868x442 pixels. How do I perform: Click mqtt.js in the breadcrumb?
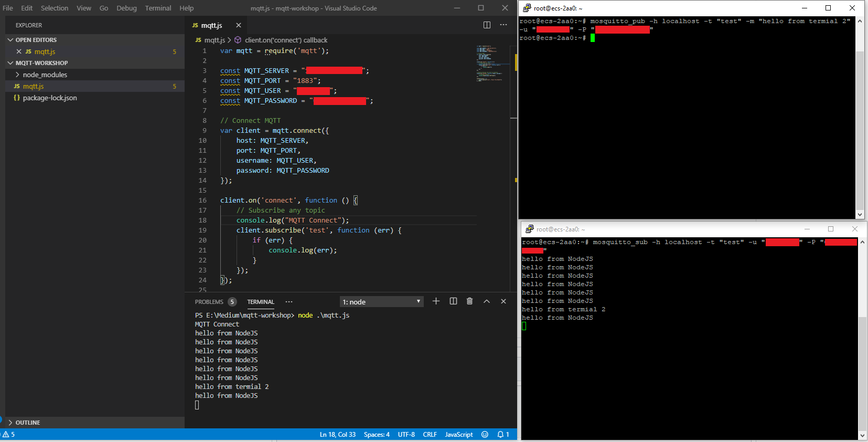pyautogui.click(x=215, y=40)
